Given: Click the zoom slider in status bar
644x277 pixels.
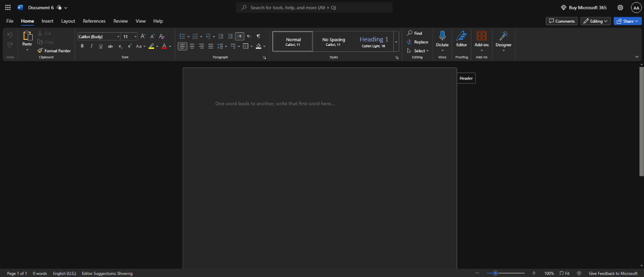Looking at the screenshot, I should point(506,273).
